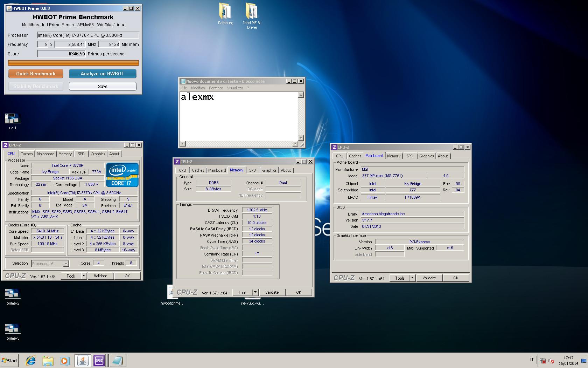Click the Model value Z77 MPower (MS-7751)
588x368 pixels.
coord(394,176)
